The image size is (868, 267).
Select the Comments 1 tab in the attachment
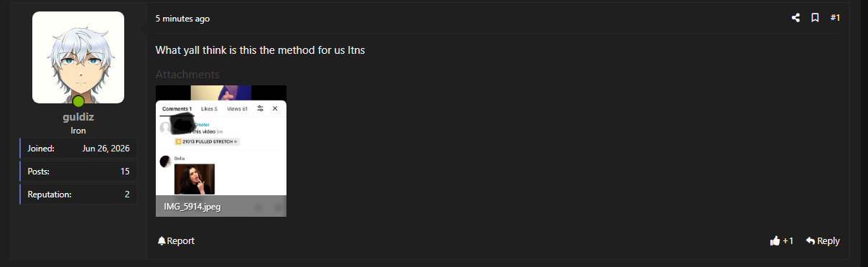coord(177,109)
